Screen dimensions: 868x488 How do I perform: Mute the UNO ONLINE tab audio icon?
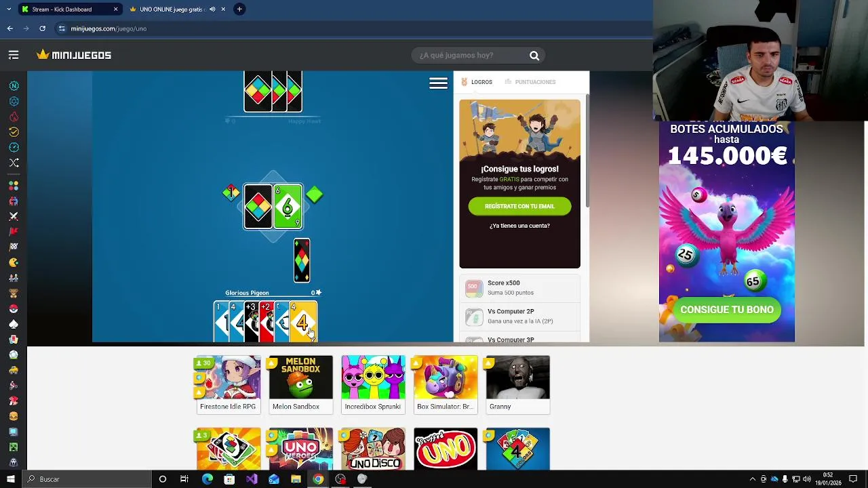pyautogui.click(x=212, y=9)
